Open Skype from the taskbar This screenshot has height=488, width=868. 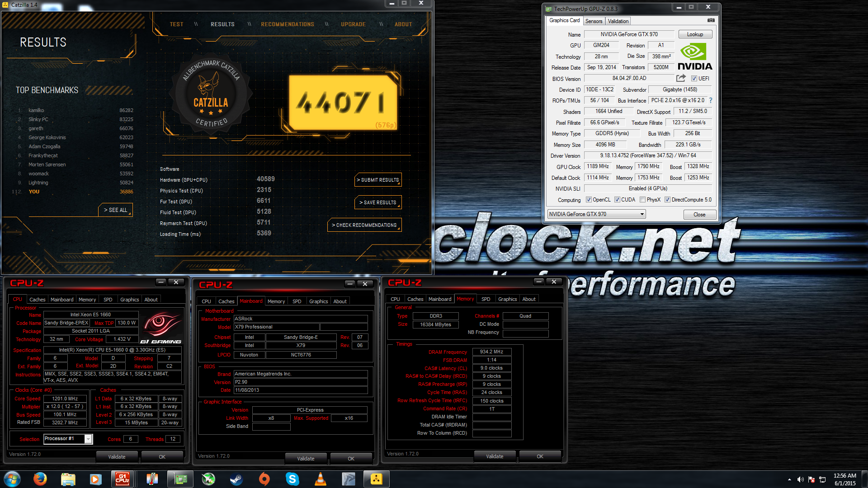coord(292,479)
